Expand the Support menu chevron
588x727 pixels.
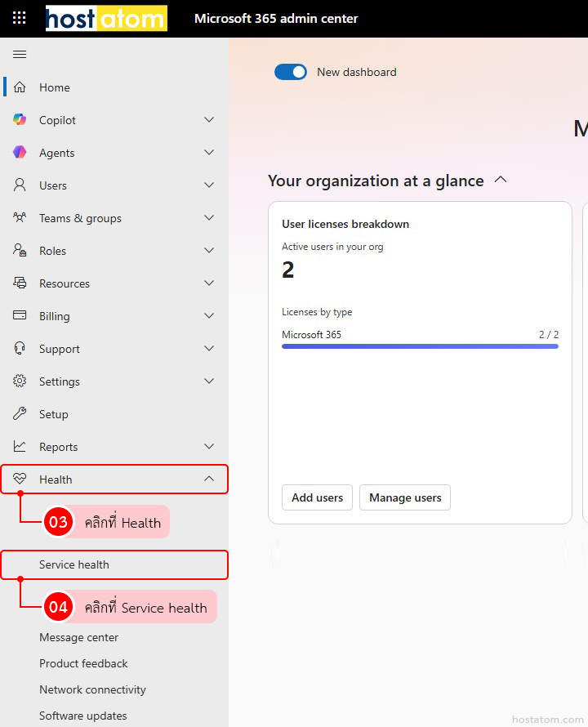[x=209, y=348]
